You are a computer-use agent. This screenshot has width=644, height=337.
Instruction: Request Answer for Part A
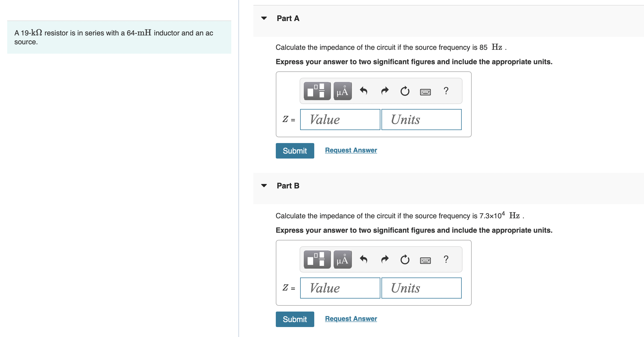tap(351, 150)
